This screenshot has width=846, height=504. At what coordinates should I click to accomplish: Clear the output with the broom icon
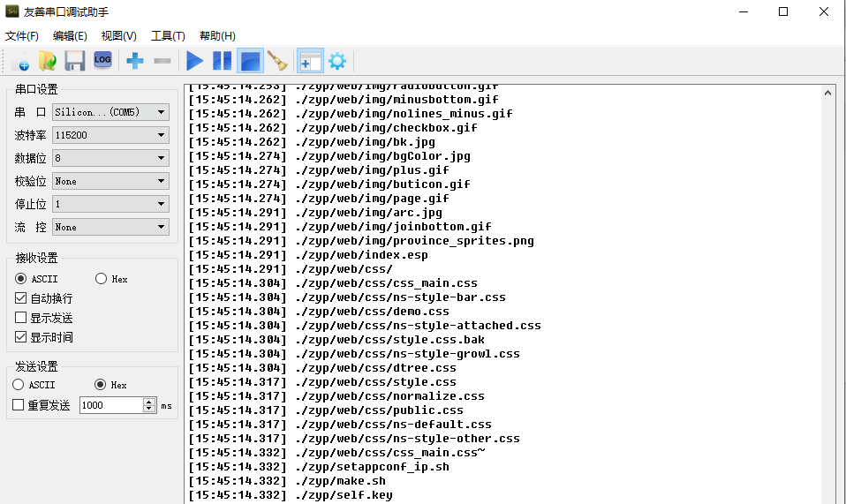coord(277,61)
